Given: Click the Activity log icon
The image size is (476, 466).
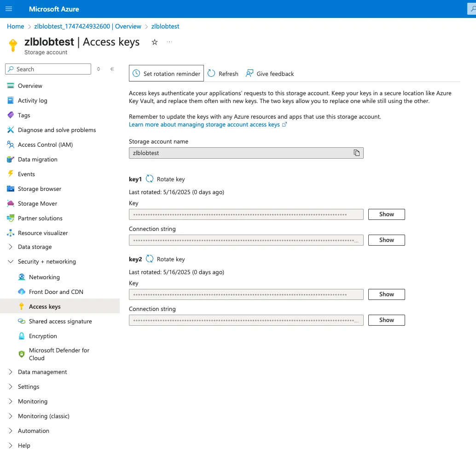Looking at the screenshot, I should point(11,100).
